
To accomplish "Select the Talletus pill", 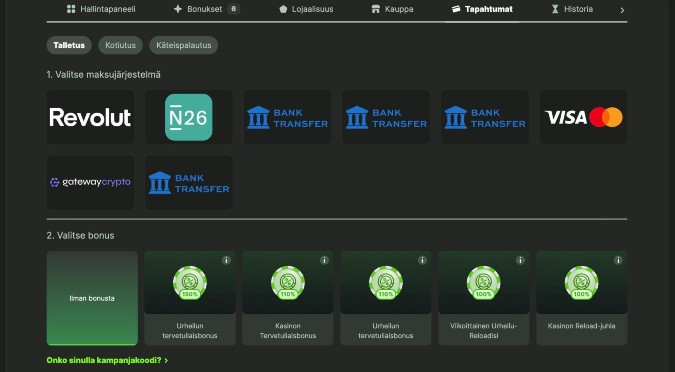I will [69, 45].
